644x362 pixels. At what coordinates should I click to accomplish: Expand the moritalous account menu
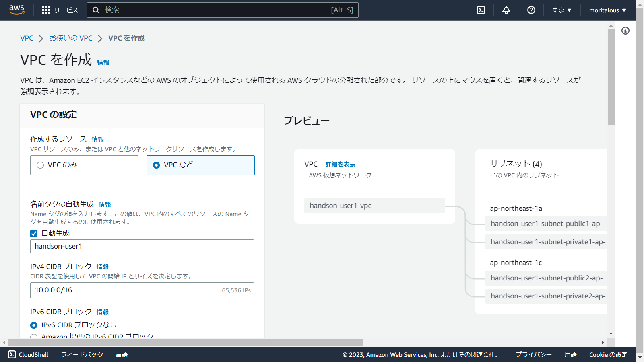tap(607, 10)
